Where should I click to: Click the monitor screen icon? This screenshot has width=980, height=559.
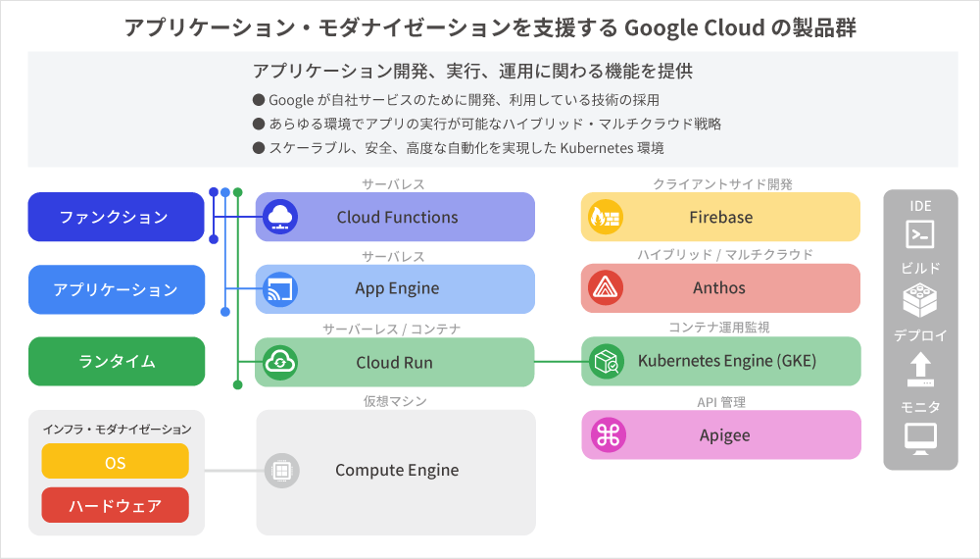[x=919, y=437]
